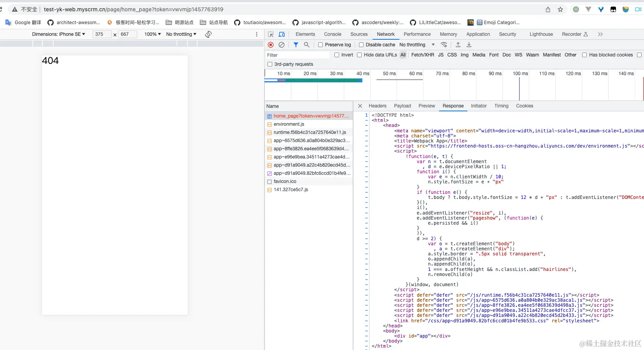The image size is (644, 350).
Task: Open the 明源站点 bookmarks folder
Action: (x=180, y=23)
